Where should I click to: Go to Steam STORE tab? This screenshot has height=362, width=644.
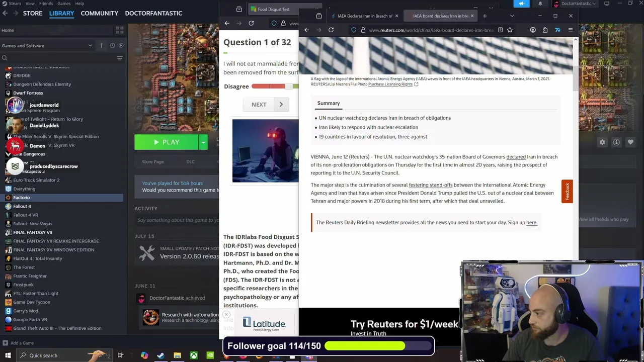(33, 13)
